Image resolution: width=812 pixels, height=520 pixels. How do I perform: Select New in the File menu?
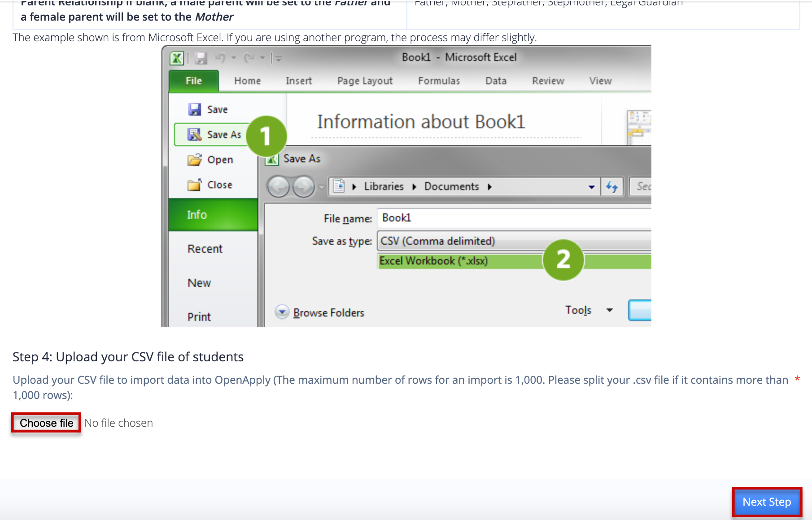(199, 283)
